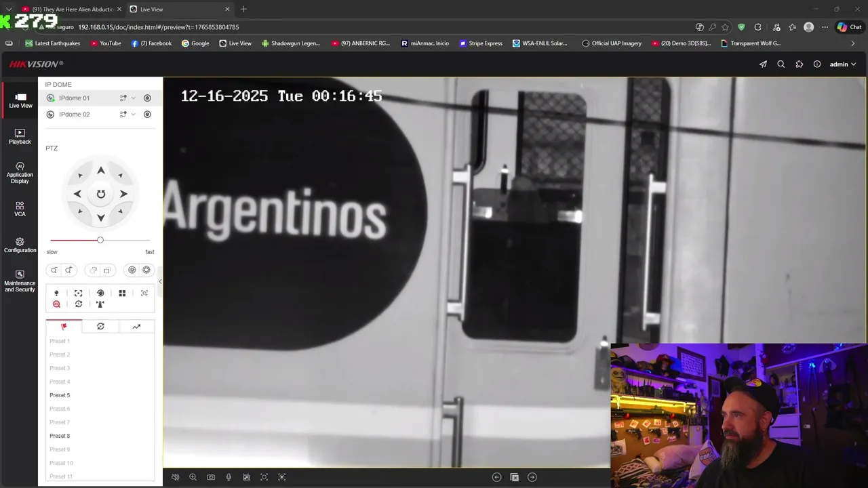Toggle regional focus toolbar icon
This screenshot has height=488, width=868.
(264, 477)
